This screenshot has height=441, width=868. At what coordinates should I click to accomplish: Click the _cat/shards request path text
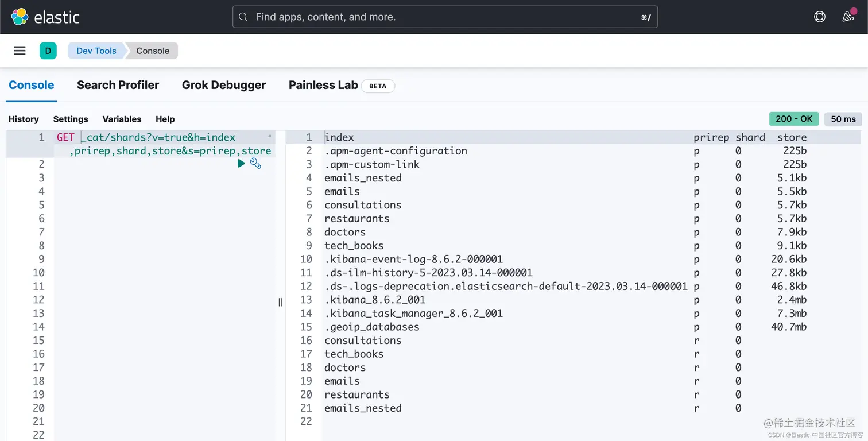click(158, 137)
